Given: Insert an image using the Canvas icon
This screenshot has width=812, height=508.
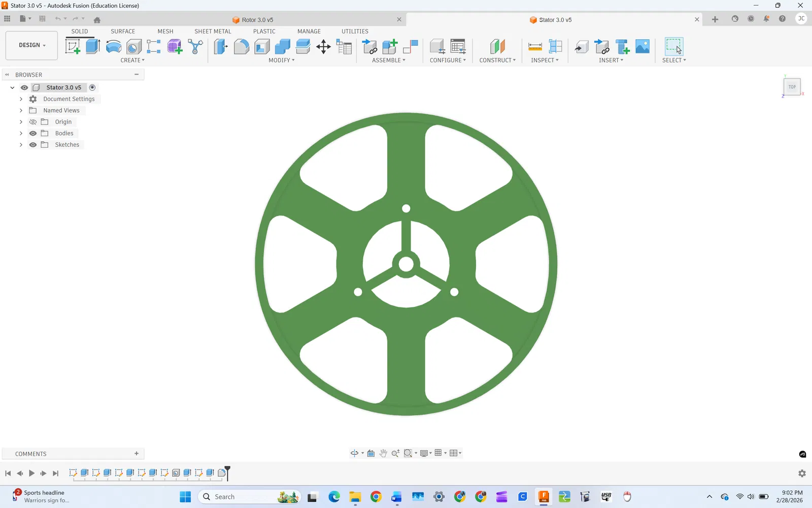Looking at the screenshot, I should tap(642, 47).
